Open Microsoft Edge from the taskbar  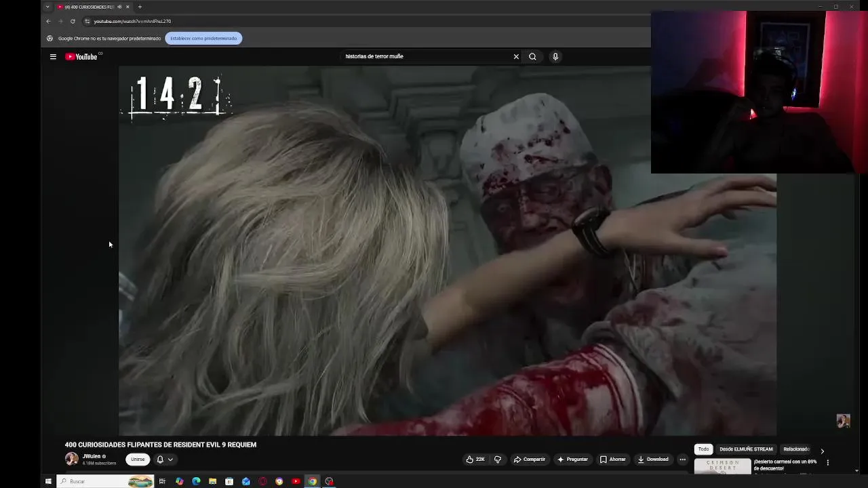196,481
